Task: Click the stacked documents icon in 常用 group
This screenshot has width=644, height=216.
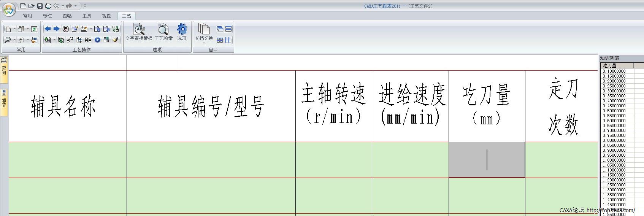Action: click(21, 29)
